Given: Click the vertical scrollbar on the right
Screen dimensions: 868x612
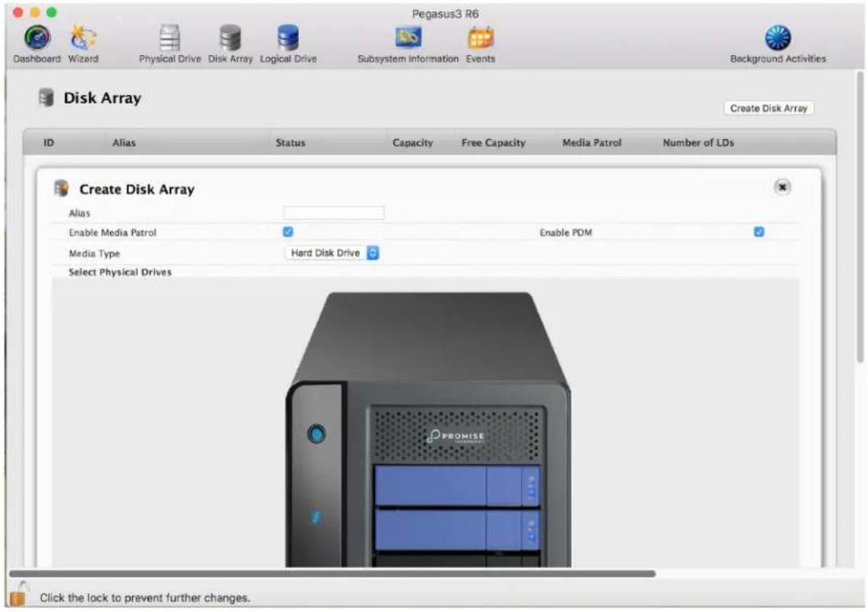Looking at the screenshot, I should pos(859,218).
